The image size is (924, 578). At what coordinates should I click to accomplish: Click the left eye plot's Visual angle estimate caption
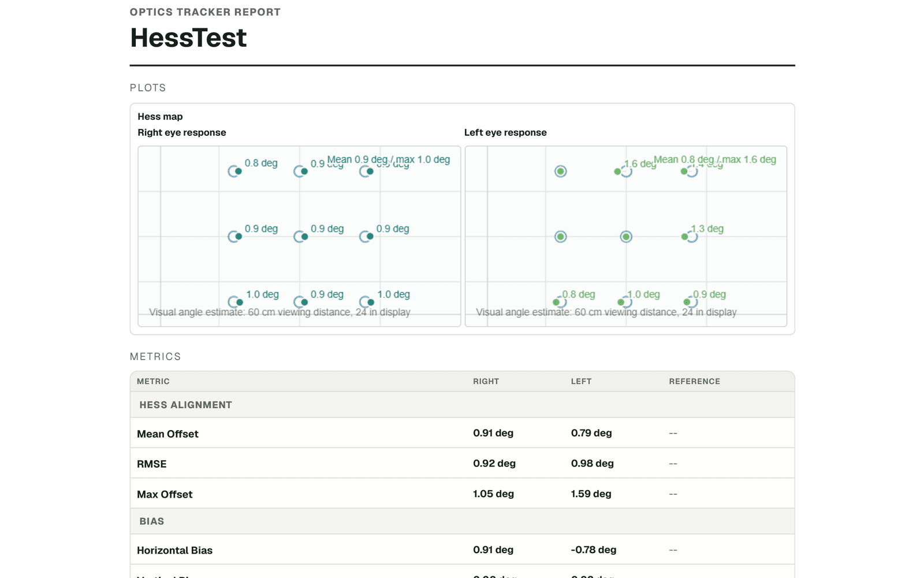pos(606,312)
